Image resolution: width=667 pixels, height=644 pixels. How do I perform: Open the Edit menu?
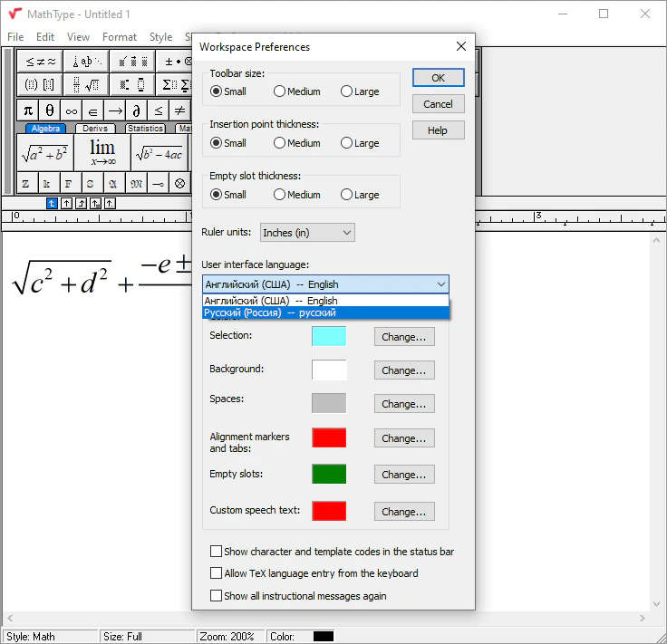tap(45, 37)
